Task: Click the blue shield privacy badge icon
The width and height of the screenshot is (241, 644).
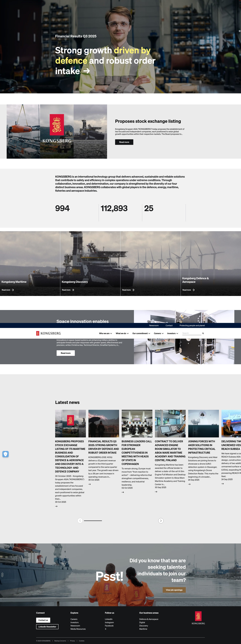Action: tap(6, 454)
